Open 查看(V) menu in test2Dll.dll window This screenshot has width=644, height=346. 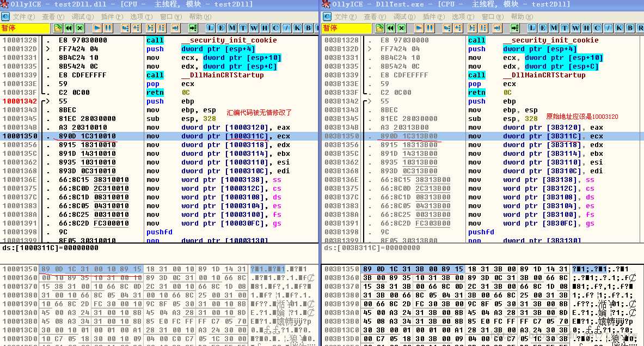53,17
